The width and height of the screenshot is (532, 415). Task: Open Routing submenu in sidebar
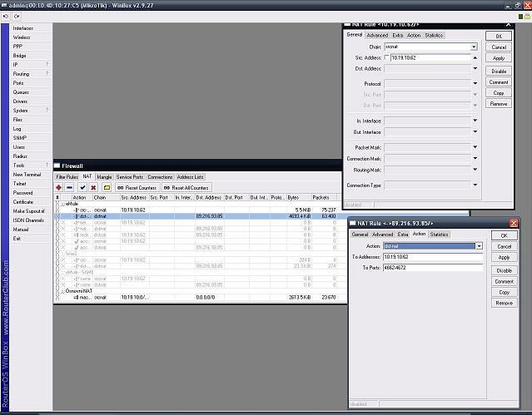[x=31, y=74]
